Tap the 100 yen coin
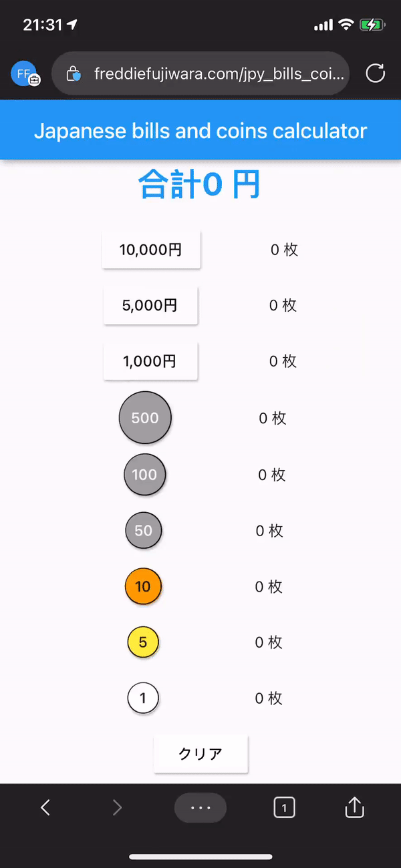The width and height of the screenshot is (401, 868). click(144, 475)
